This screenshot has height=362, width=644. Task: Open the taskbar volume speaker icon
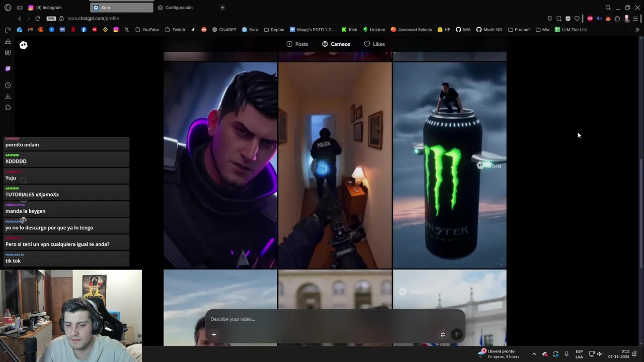pos(599,354)
